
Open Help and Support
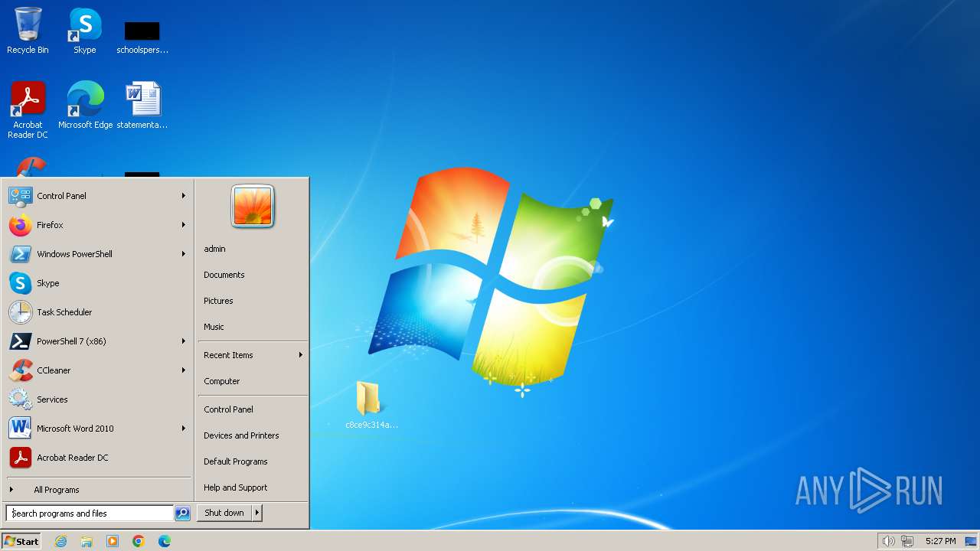pos(253,487)
